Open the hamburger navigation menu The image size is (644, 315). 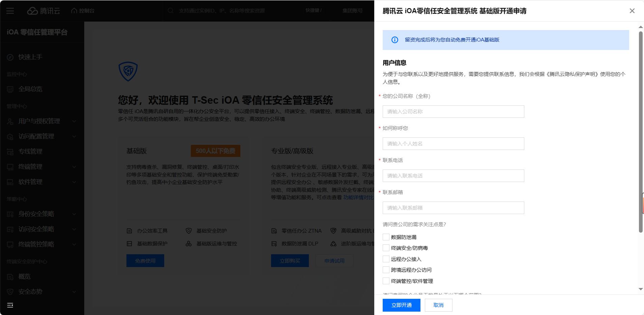coord(10,10)
